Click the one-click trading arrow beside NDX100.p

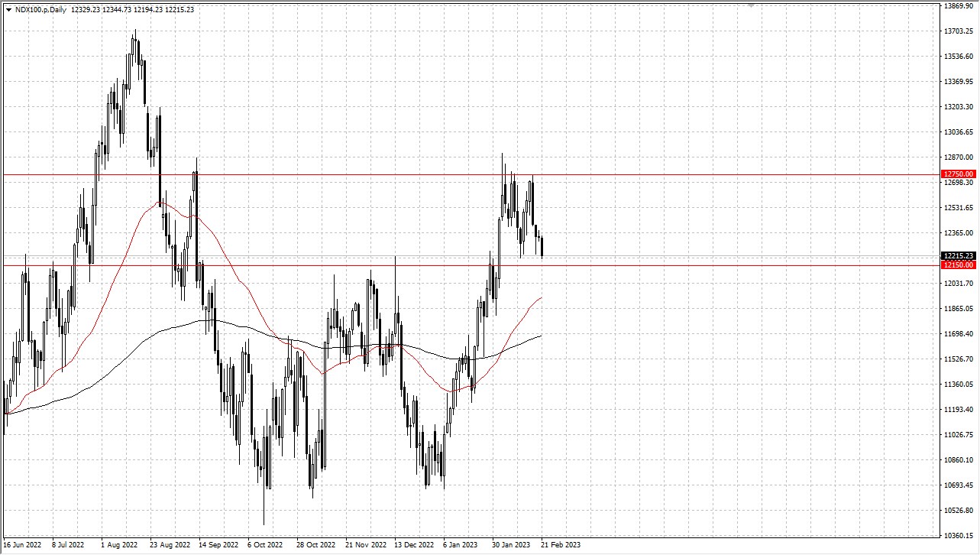point(8,9)
